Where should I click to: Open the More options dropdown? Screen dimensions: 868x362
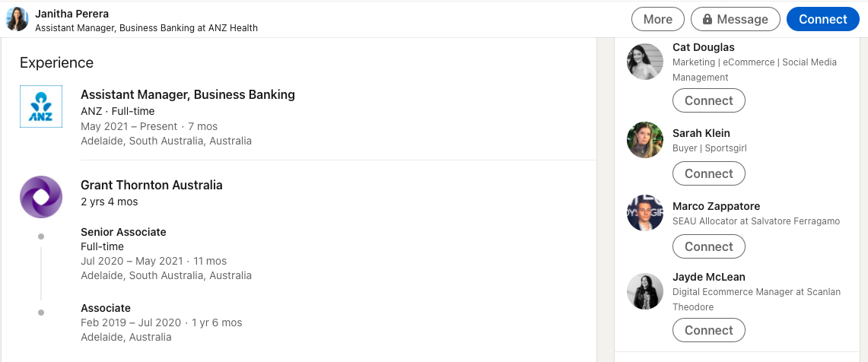pos(657,19)
